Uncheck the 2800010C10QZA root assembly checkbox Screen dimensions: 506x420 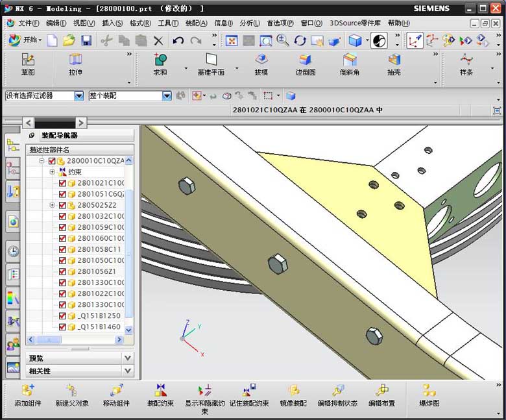tap(52, 161)
